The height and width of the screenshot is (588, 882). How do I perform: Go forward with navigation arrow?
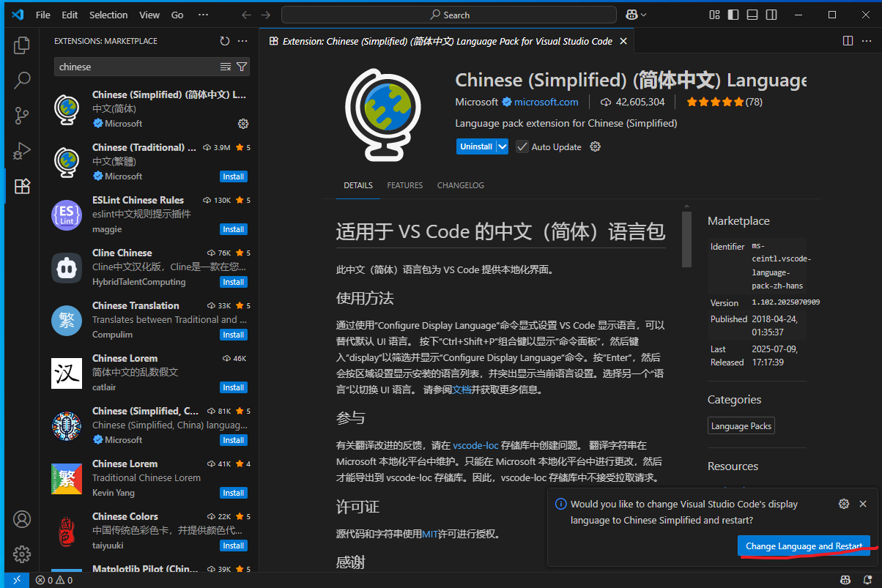pos(265,15)
